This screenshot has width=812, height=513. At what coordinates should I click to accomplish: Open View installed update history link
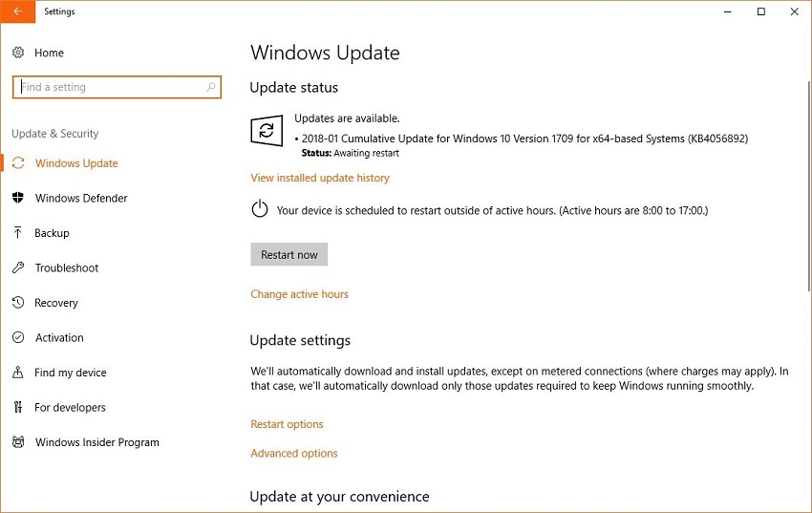click(x=319, y=178)
